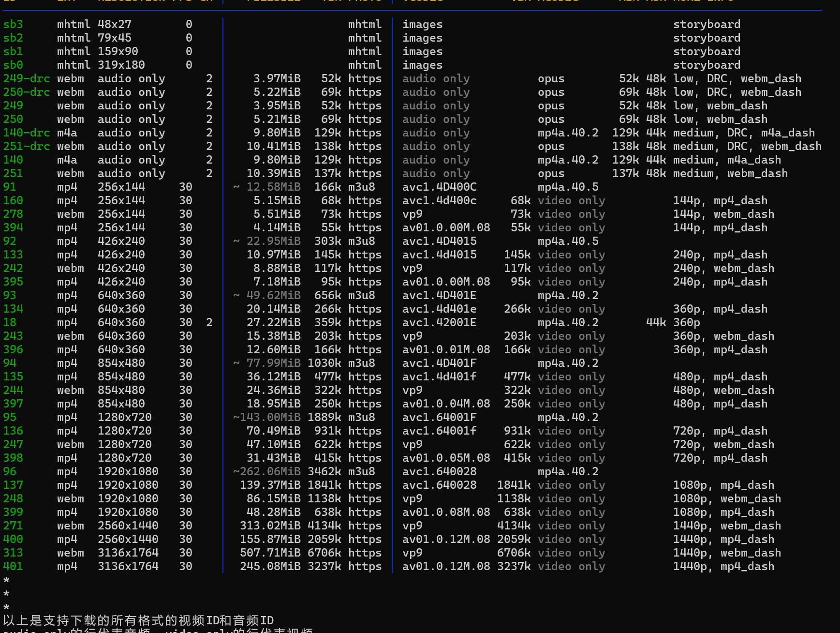Click format ID 271
The width and height of the screenshot is (840, 633).
13,526
